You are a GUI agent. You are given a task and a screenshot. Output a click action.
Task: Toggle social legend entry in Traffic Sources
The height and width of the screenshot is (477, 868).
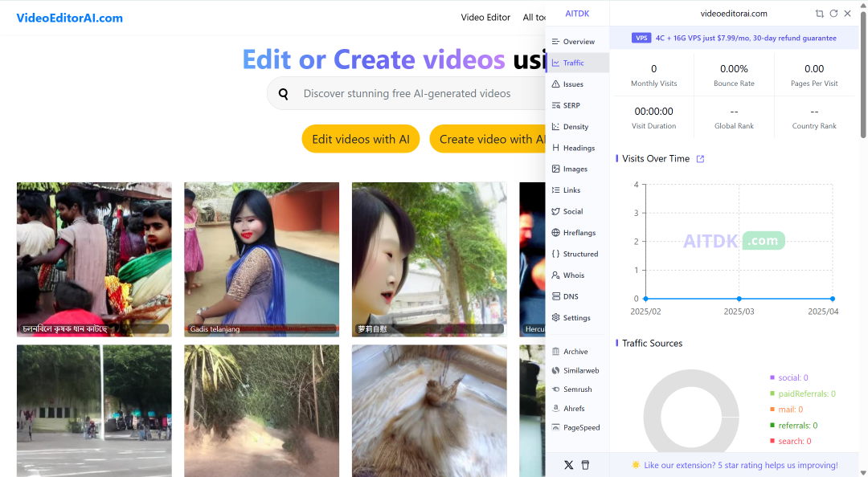(x=789, y=378)
